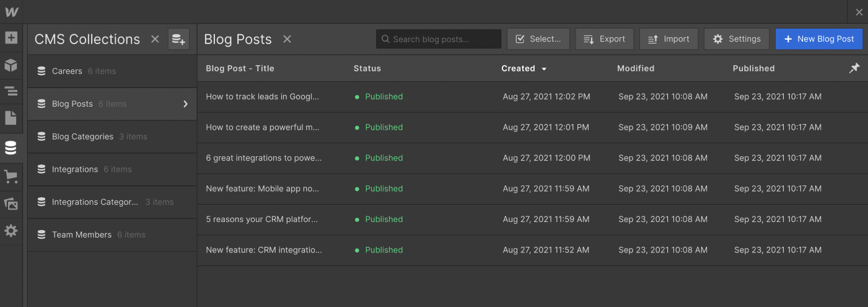The width and height of the screenshot is (868, 307).
Task: Open the Add Elements panel plus icon
Action: (x=11, y=38)
